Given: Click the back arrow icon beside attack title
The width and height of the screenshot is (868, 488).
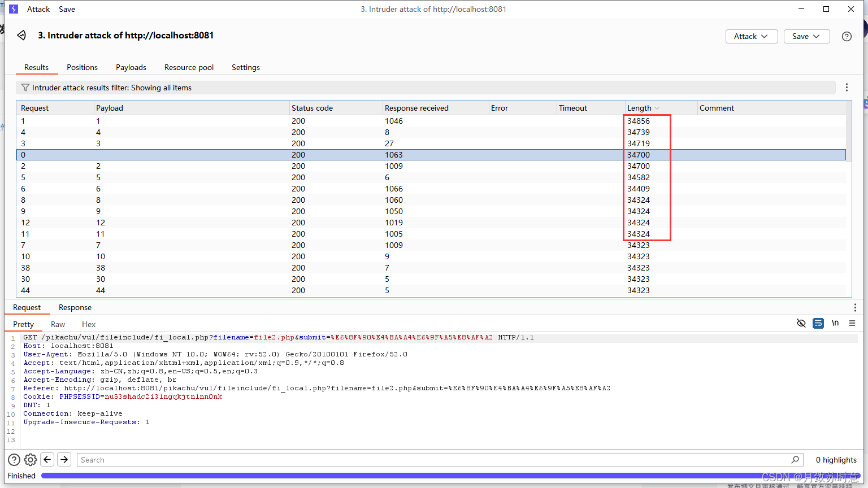Looking at the screenshot, I should 21,35.
